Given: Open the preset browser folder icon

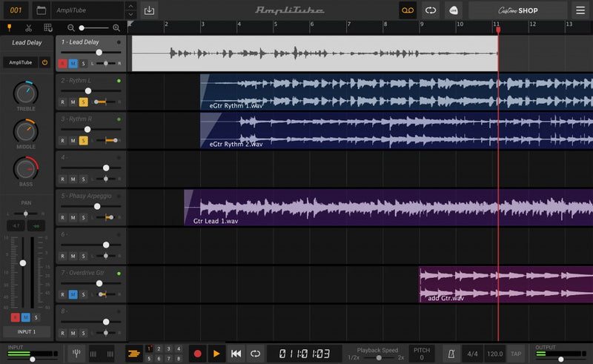Looking at the screenshot, I should (x=40, y=10).
